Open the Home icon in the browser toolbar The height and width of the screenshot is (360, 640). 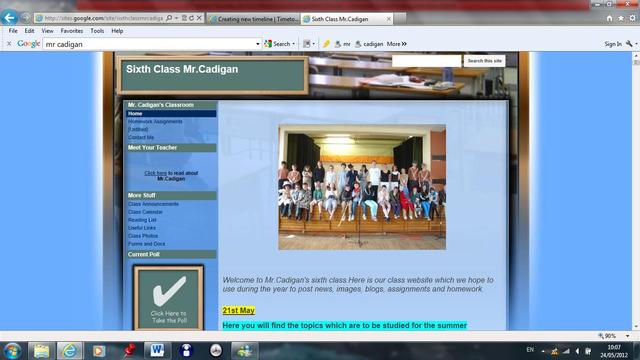click(x=609, y=18)
